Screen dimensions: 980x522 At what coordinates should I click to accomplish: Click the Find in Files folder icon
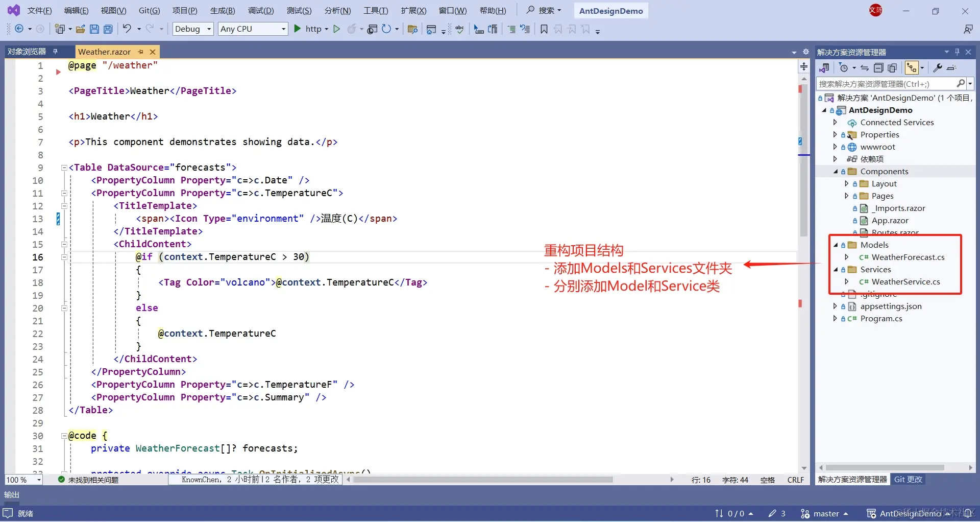[413, 29]
